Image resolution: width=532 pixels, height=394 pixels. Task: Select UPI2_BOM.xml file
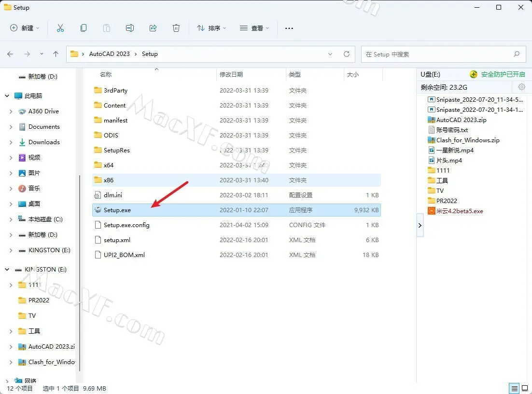pos(237,255)
